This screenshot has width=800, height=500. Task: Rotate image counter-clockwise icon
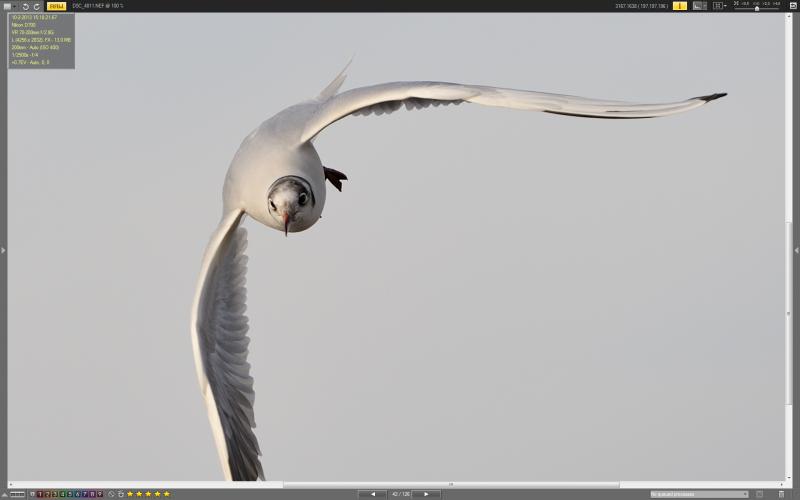coord(26,6)
